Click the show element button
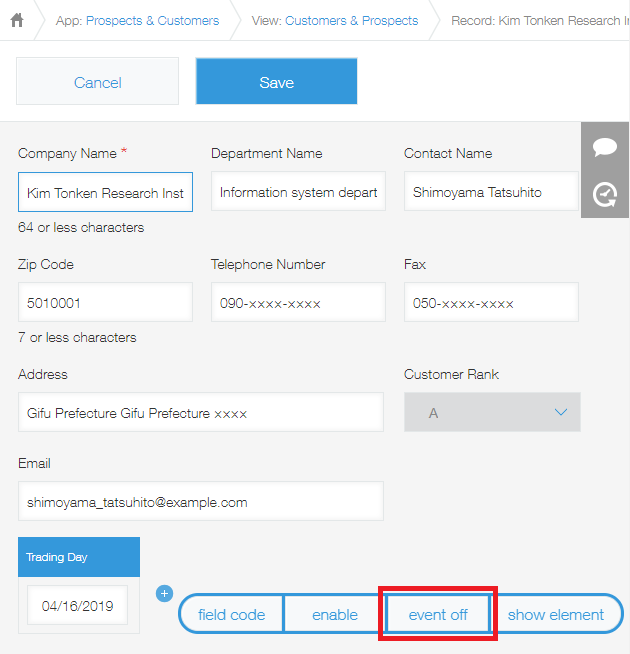 [556, 614]
